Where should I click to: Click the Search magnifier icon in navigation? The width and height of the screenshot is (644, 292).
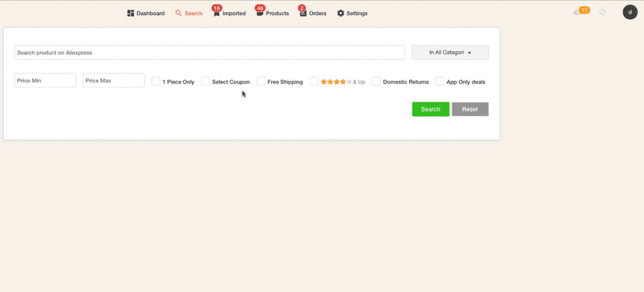tap(179, 13)
